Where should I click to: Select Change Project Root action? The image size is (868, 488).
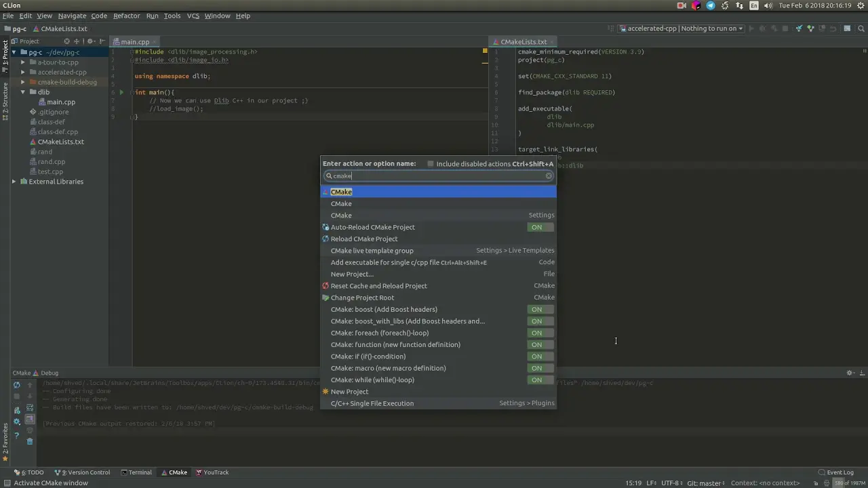pos(438,298)
